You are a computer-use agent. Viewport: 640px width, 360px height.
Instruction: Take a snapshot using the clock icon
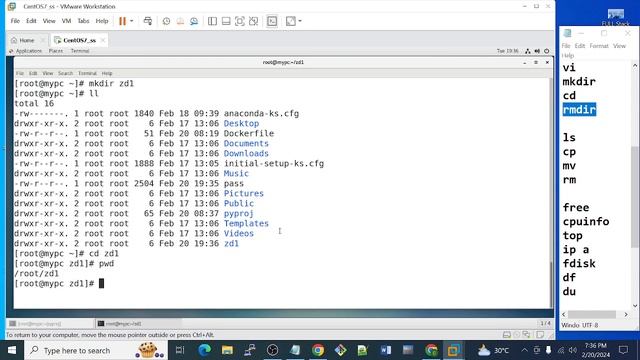click(166, 21)
